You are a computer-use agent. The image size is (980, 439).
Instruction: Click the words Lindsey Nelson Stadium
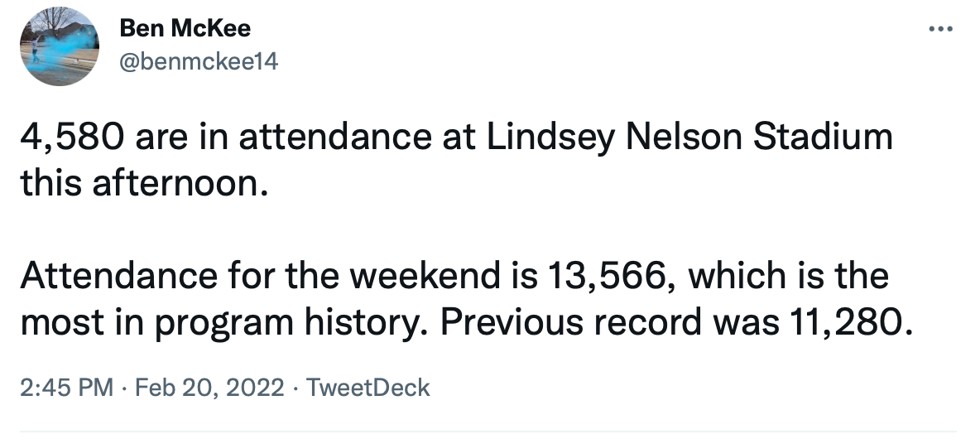689,137
